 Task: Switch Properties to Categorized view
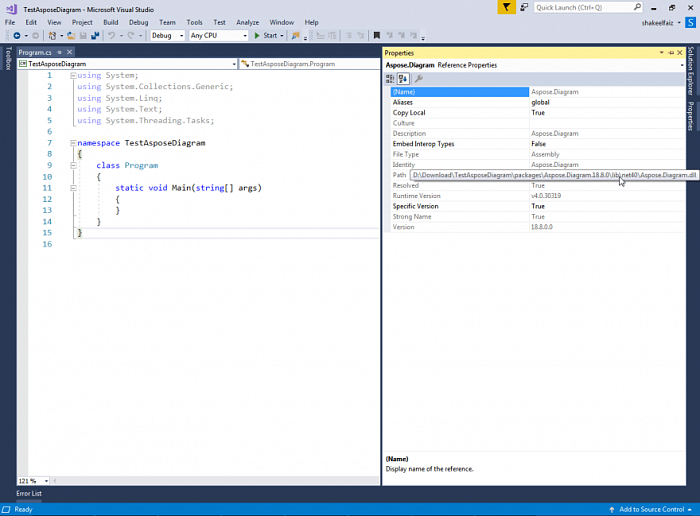(x=390, y=79)
